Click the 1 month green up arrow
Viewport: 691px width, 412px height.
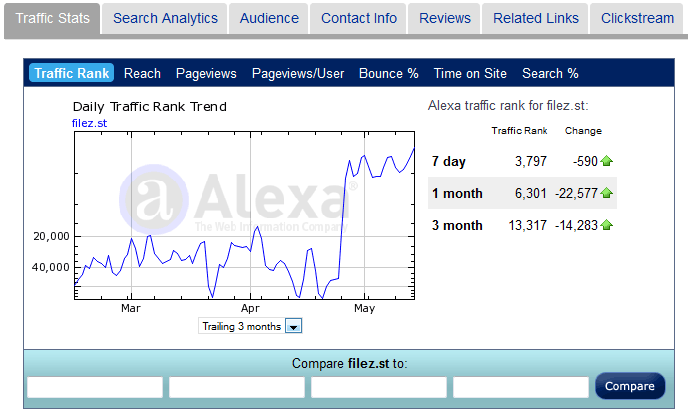pyautogui.click(x=607, y=193)
